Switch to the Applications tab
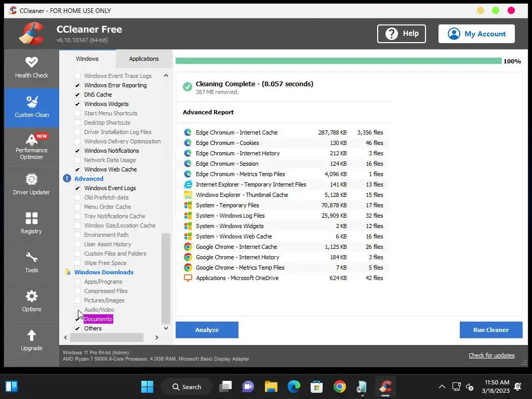This screenshot has width=532, height=399. pyautogui.click(x=144, y=59)
